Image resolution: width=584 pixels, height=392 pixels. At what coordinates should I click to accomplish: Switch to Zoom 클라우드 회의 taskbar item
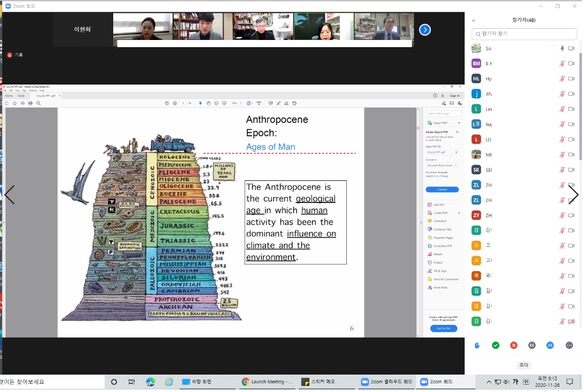[x=386, y=382]
